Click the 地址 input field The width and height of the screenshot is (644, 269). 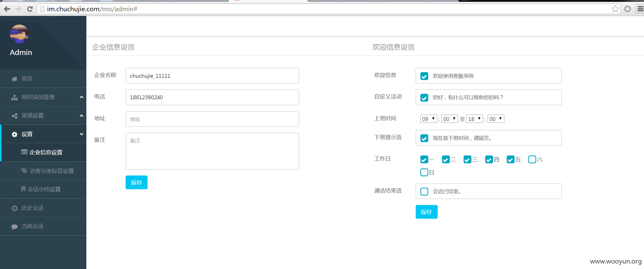tap(212, 119)
